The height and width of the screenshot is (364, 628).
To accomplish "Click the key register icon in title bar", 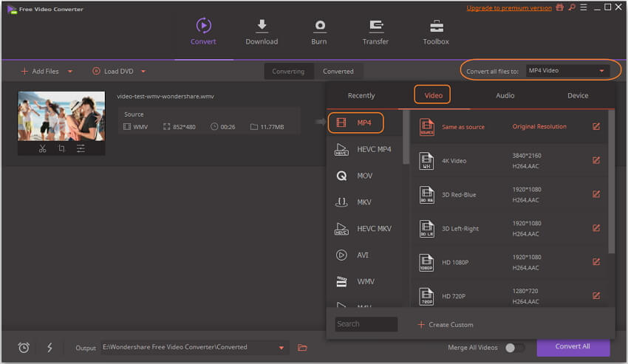I will pyautogui.click(x=572, y=7).
